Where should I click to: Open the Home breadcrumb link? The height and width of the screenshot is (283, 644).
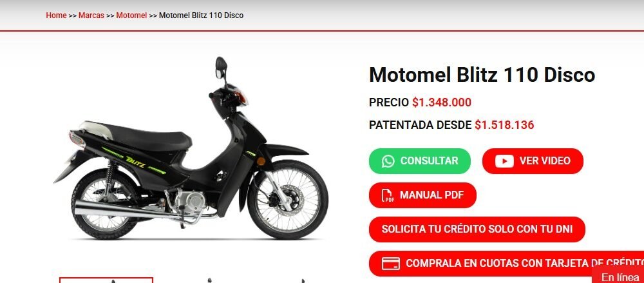point(56,15)
